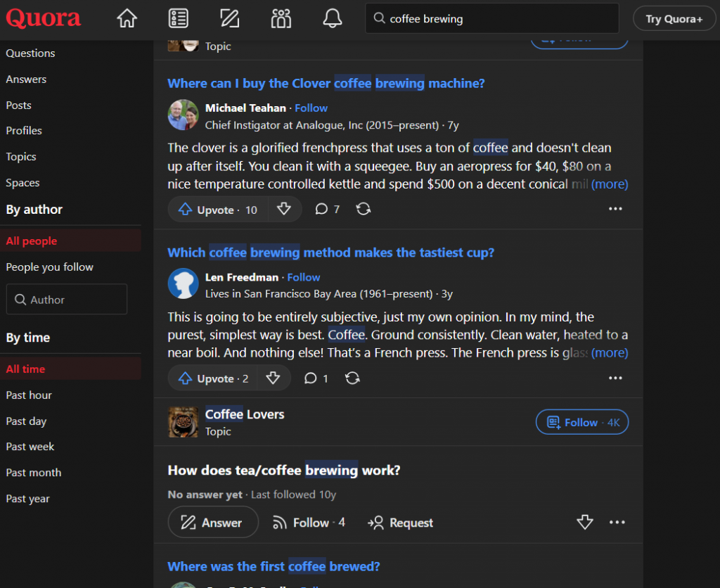
Task: Filter search by Answers type
Action: pyautogui.click(x=26, y=79)
